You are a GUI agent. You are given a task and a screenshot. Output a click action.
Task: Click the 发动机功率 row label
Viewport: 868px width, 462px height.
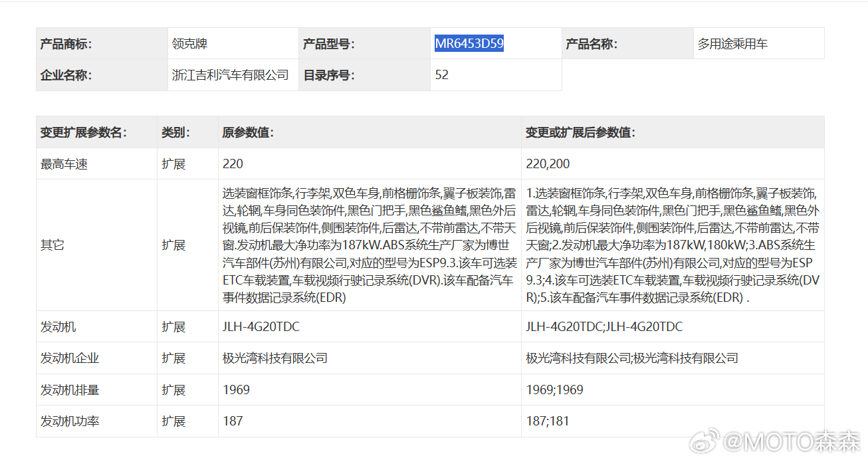coord(70,421)
